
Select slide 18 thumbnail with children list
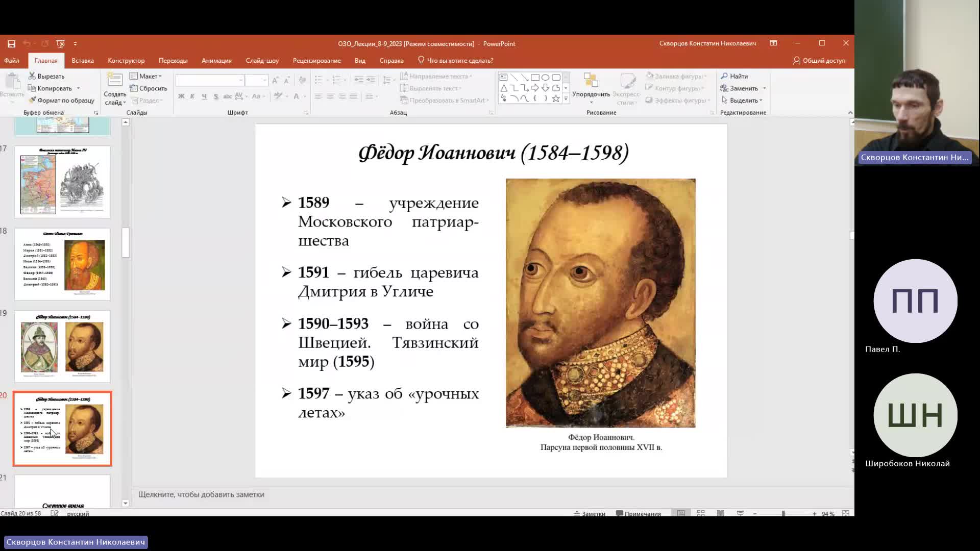62,264
